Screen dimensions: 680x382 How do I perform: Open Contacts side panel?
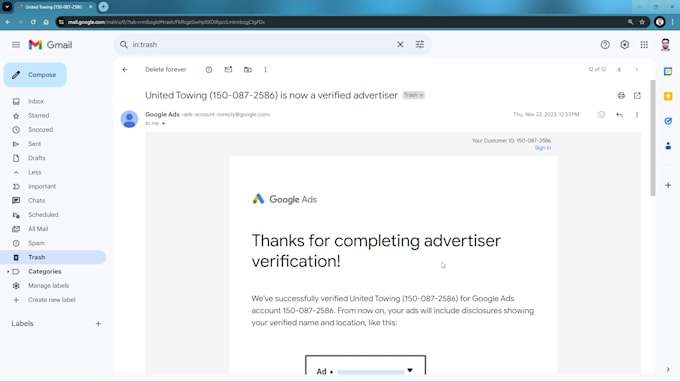(668, 146)
